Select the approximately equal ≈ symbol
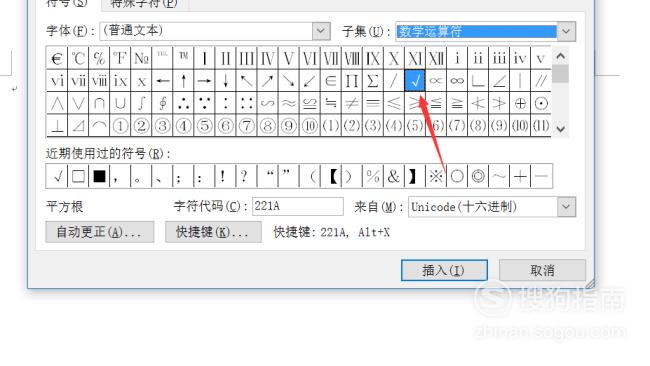The width and height of the screenshot is (650, 366). (289, 103)
